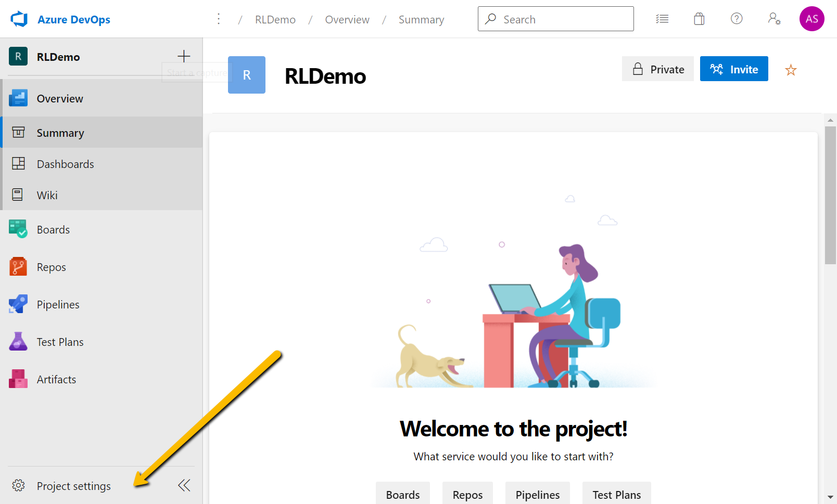
Task: Click the Summary icon in sidebar
Action: click(18, 132)
